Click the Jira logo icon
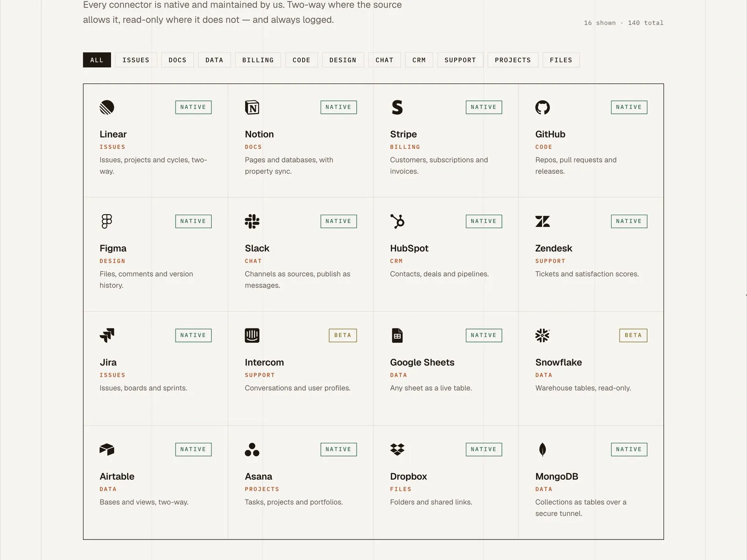 click(x=107, y=335)
